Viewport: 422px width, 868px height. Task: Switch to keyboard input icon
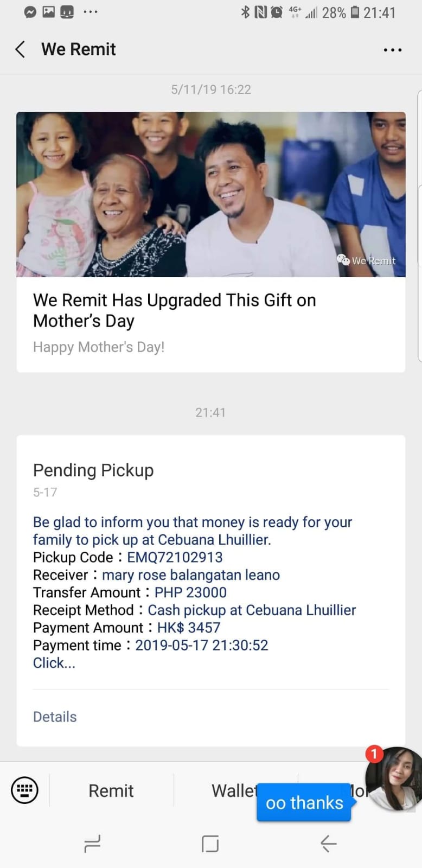tap(25, 790)
